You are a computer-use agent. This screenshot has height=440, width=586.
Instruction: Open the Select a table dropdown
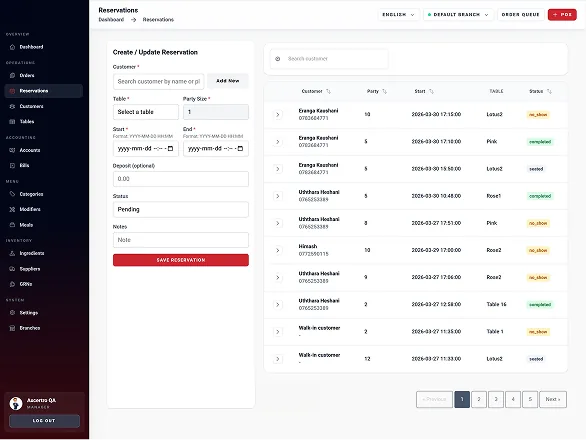click(x=146, y=112)
